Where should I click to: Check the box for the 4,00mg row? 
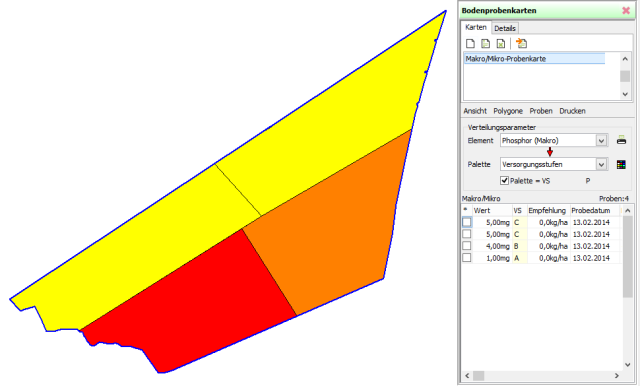point(467,246)
